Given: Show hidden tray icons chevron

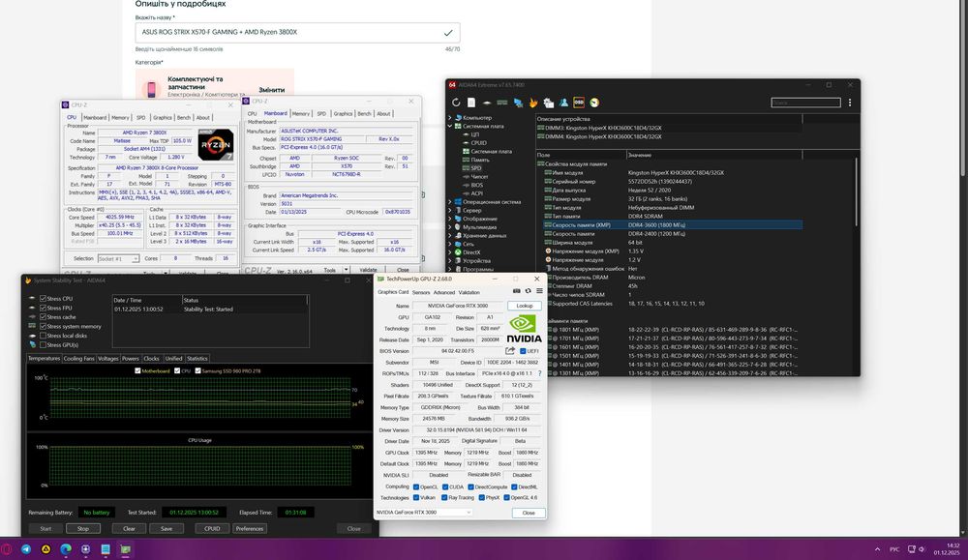Looking at the screenshot, I should tap(877, 549).
